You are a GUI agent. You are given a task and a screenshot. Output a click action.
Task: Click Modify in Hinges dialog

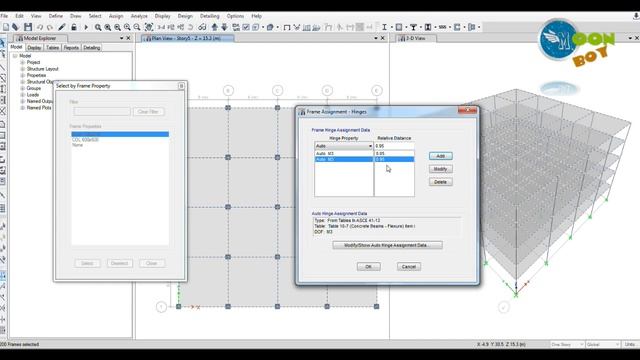point(440,169)
